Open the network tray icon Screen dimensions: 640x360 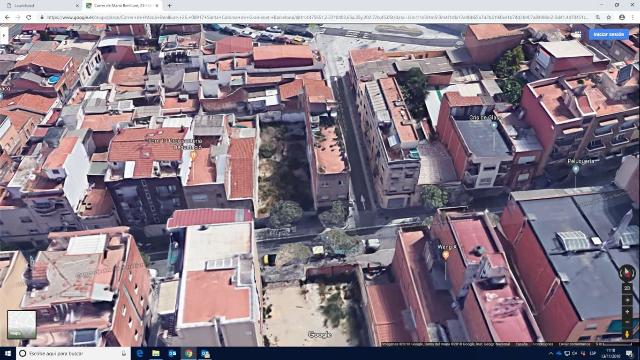567,353
